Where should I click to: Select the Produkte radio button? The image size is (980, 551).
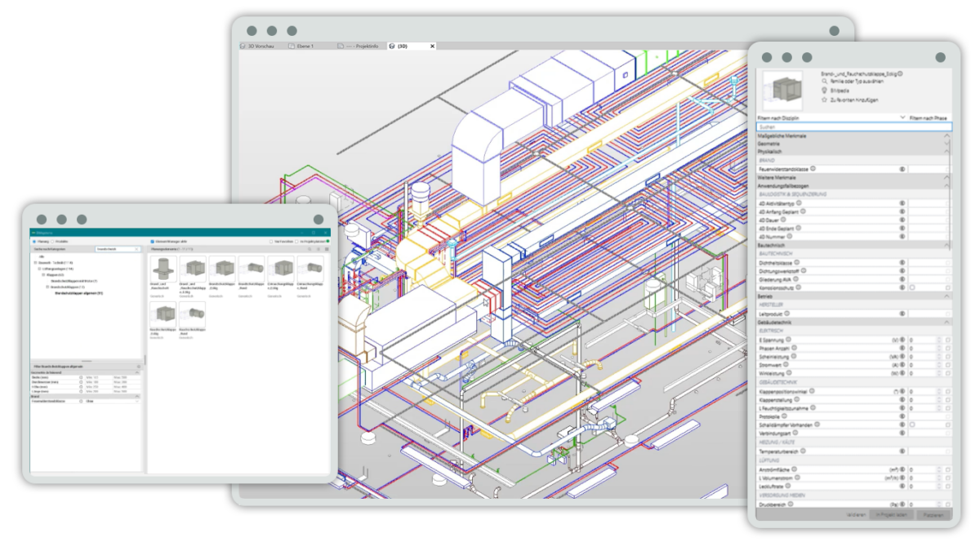click(x=51, y=241)
